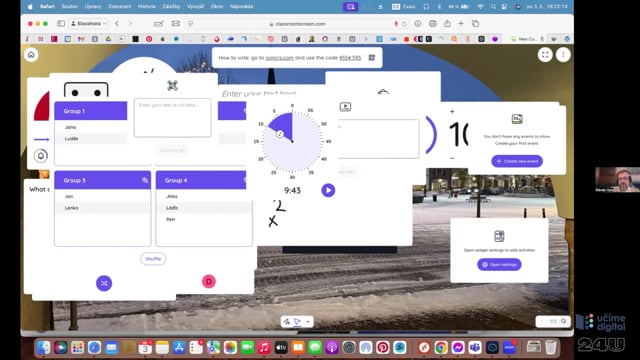
Task: Go back in Safari
Action: (117, 24)
